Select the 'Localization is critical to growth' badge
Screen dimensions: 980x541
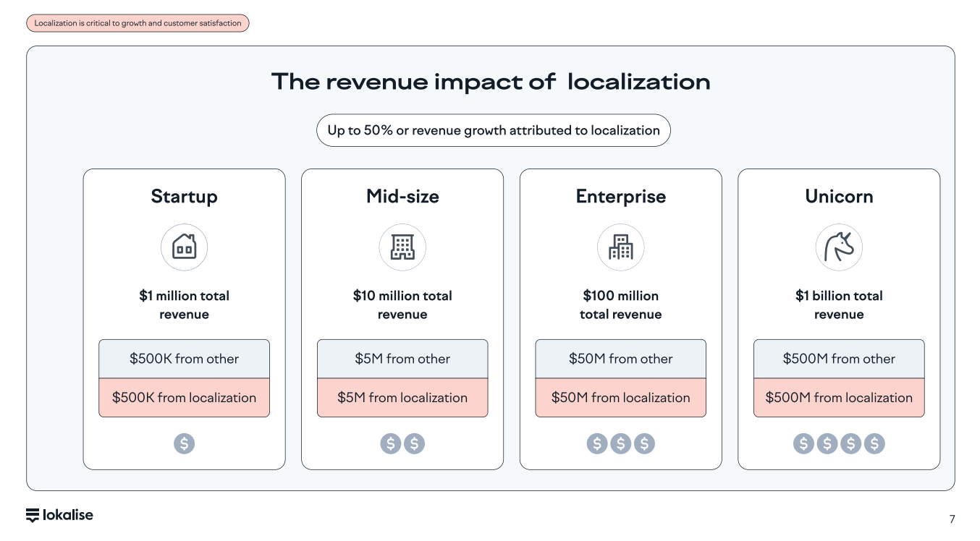(x=138, y=22)
